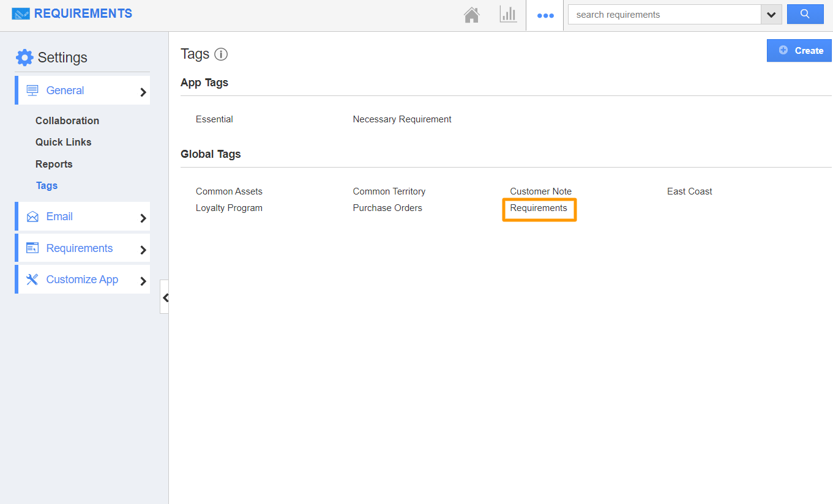Select Quick Links in sidebar
833x504 pixels.
(x=63, y=142)
